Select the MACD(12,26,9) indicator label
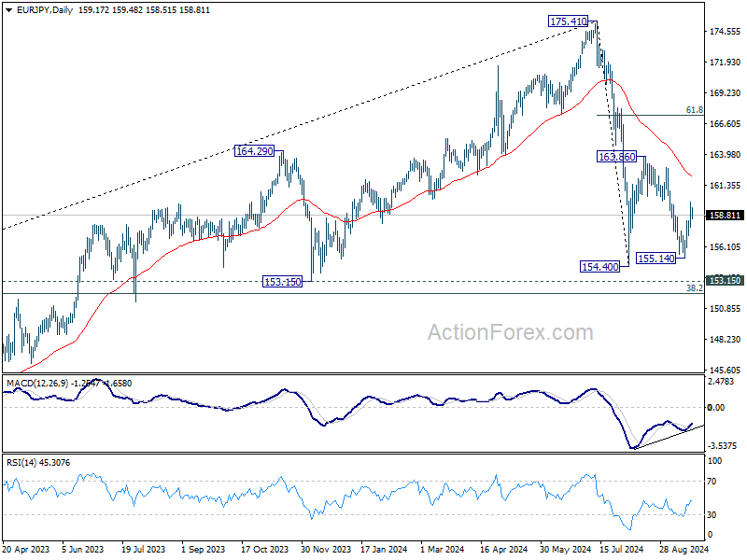The width and height of the screenshot is (747, 560). [37, 383]
